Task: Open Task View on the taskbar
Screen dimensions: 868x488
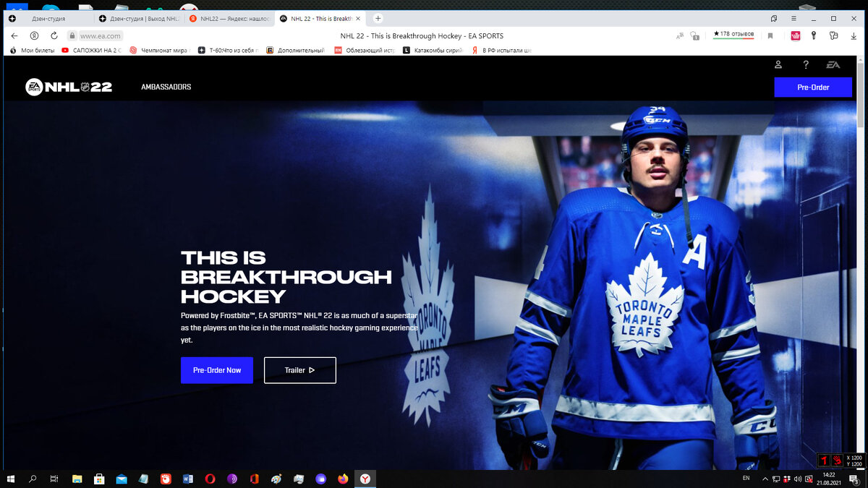Action: (x=54, y=479)
